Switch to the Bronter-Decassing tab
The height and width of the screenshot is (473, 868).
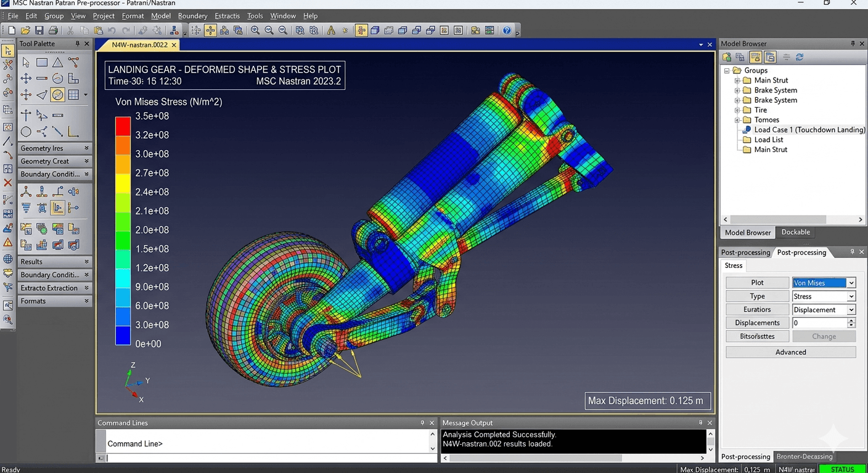coord(805,456)
